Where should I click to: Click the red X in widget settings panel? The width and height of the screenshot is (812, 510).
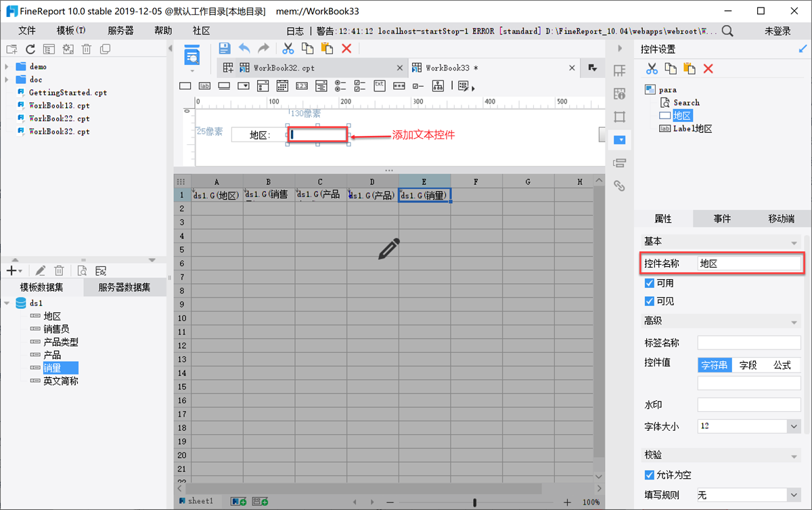[708, 68]
